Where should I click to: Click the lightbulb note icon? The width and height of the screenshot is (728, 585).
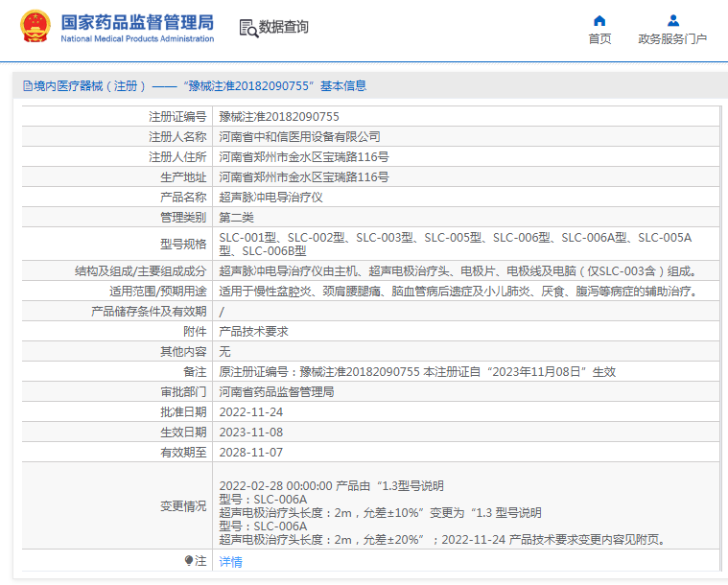click(x=189, y=561)
